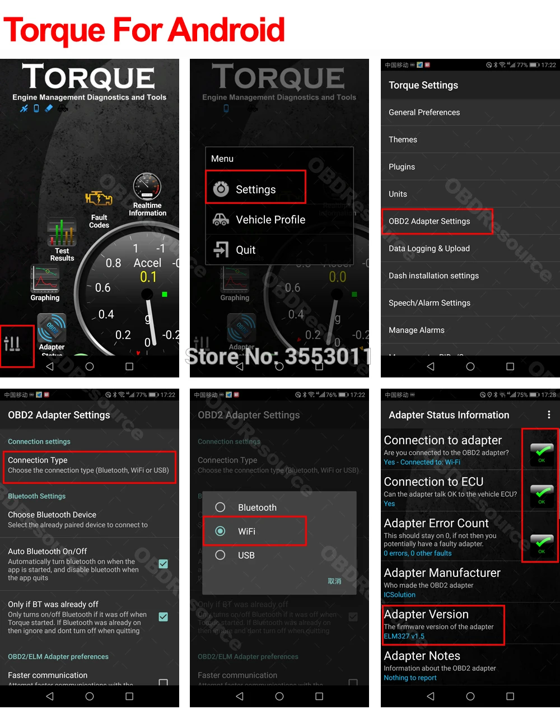Open Connection Type setting
The image size is (560, 728).
click(x=90, y=465)
